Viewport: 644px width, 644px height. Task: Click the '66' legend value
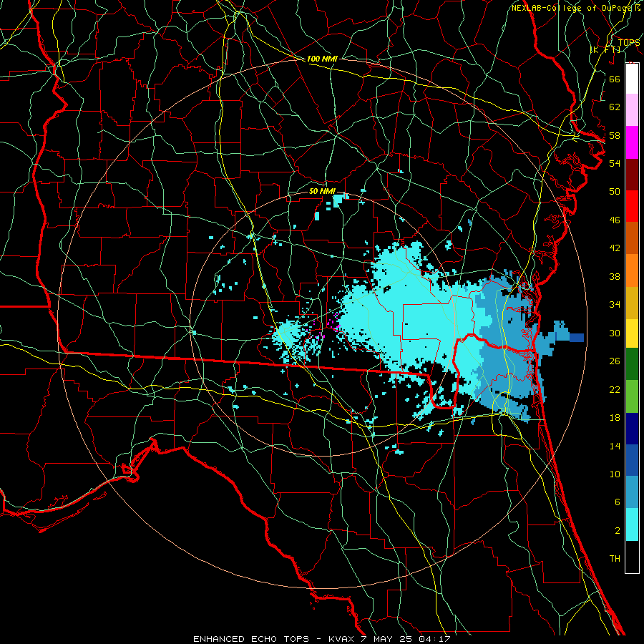tap(615, 79)
